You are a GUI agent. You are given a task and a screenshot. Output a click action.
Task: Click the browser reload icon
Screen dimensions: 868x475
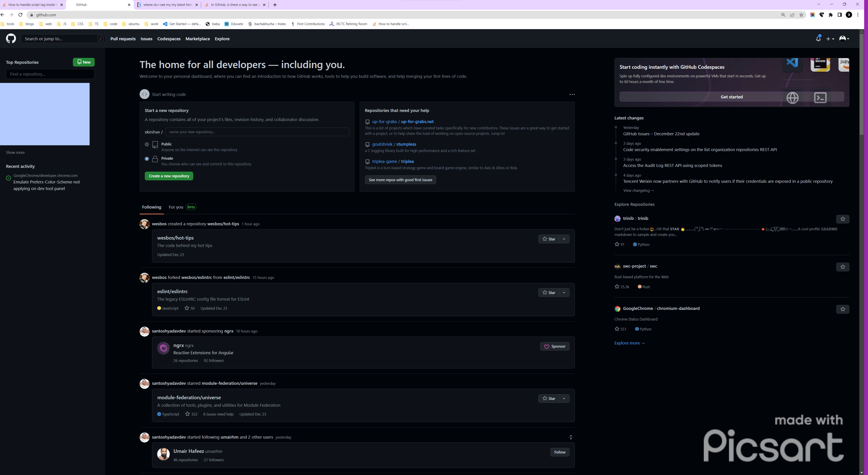pyautogui.click(x=21, y=15)
